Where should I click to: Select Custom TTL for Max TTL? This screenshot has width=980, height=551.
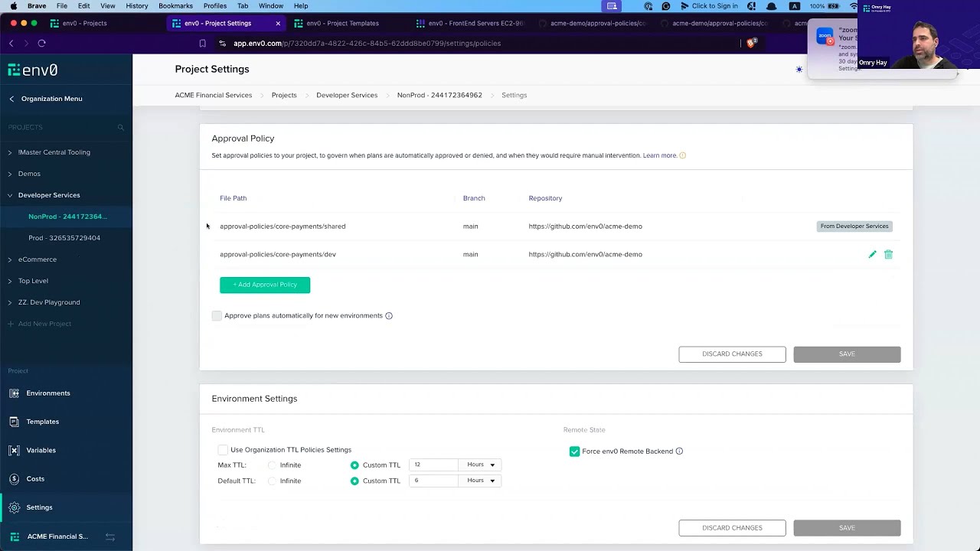pos(354,465)
